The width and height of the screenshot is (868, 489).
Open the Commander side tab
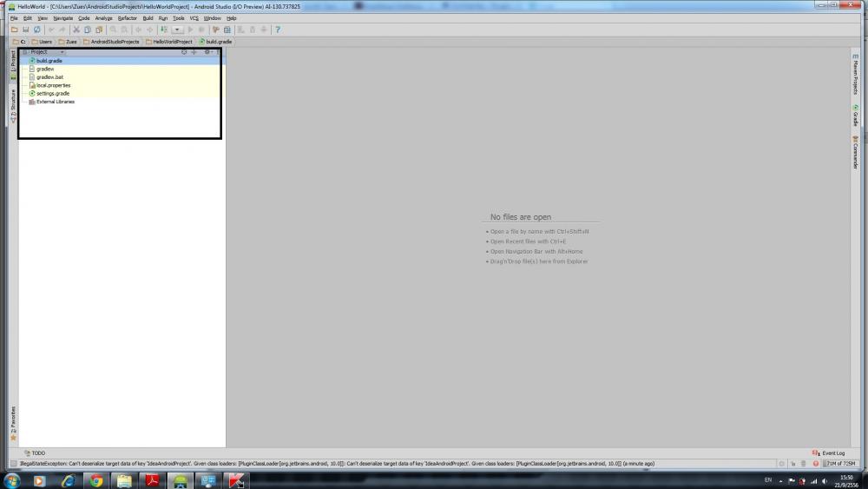tap(855, 152)
